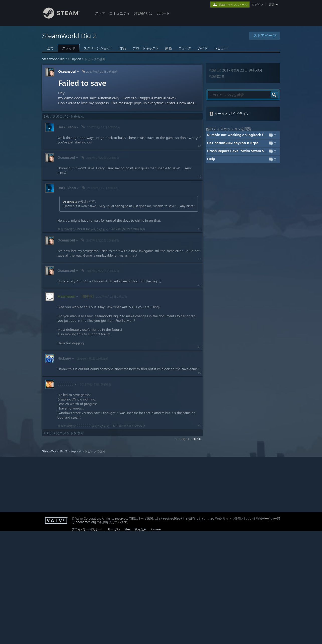Image resolution: width=322 pixels, height=644 pixels.
Task: Expand Oceansoul's user menu in comment #4
Action: point(77,240)
